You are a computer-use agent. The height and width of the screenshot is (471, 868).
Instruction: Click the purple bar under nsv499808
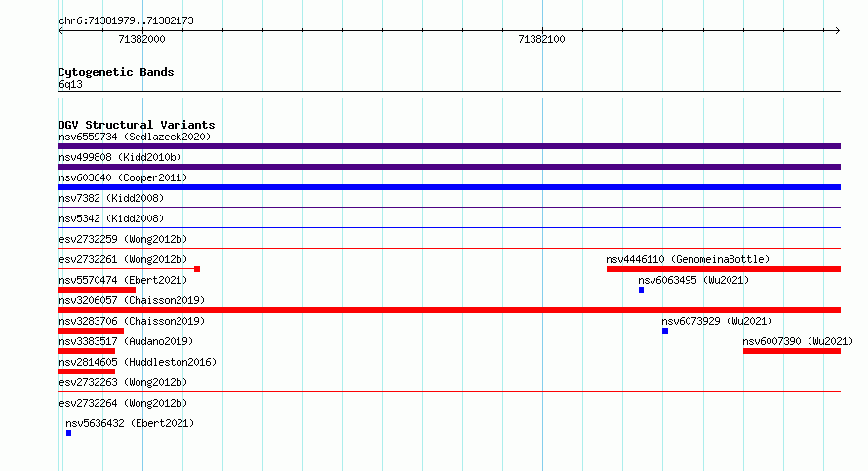[x=449, y=167]
